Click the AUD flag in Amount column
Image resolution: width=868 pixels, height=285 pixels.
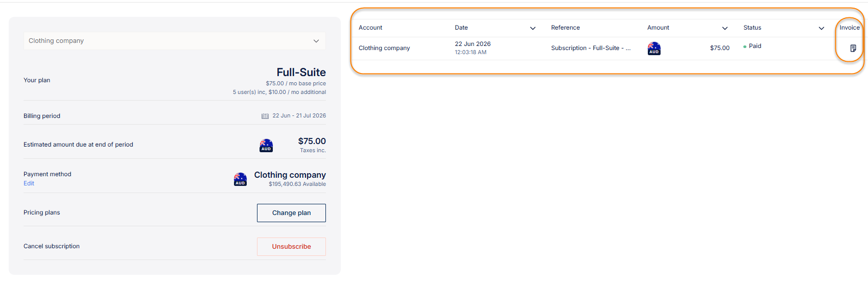[654, 49]
